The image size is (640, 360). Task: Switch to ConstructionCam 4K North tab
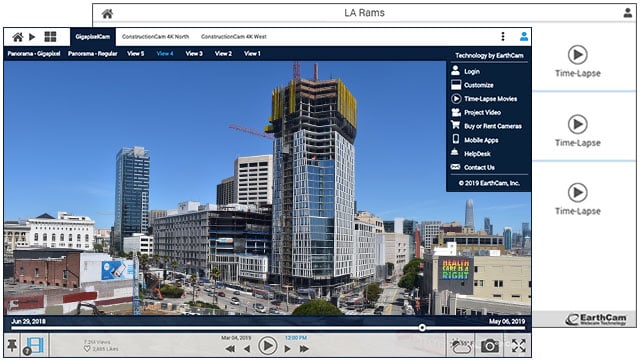pos(155,37)
